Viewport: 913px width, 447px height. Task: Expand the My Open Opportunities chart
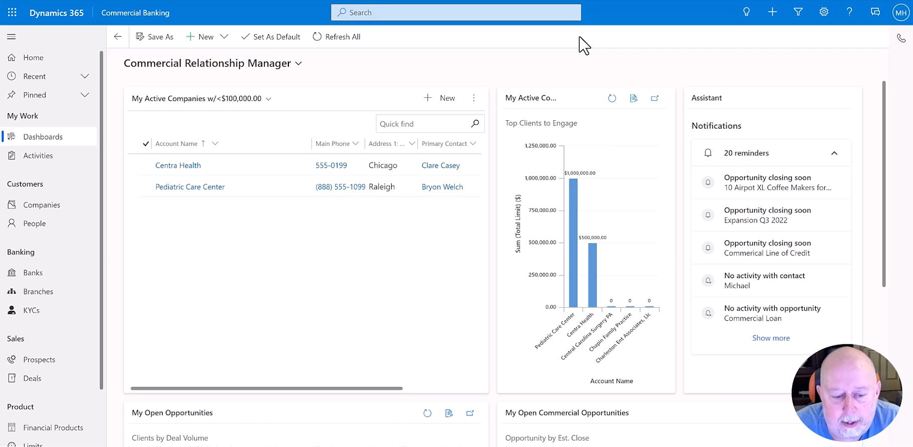coord(470,413)
